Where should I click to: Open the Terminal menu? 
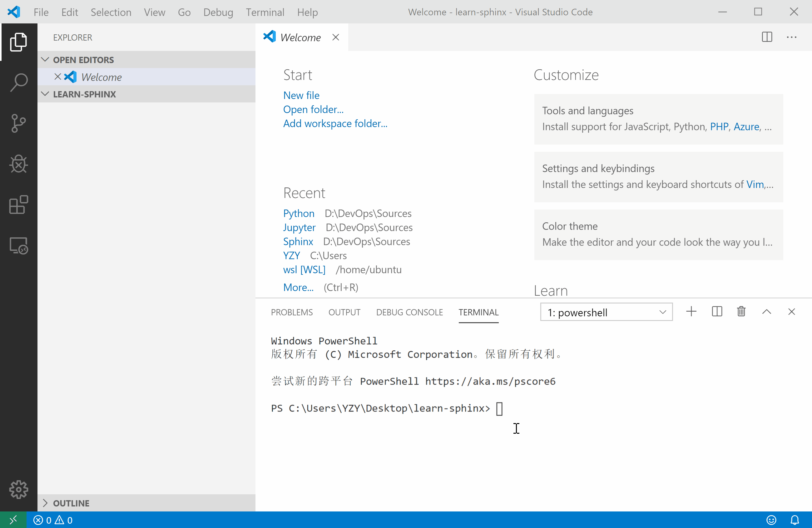coord(265,12)
